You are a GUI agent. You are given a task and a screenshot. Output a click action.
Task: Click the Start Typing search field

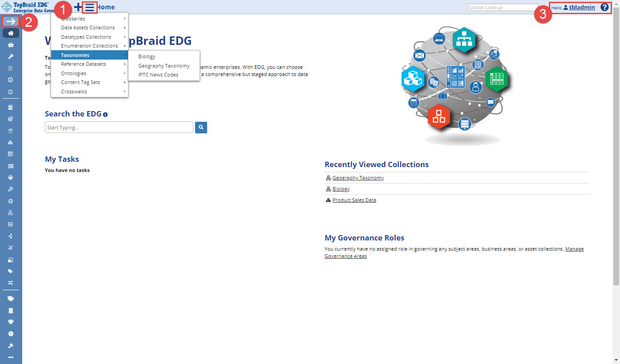[x=119, y=128]
